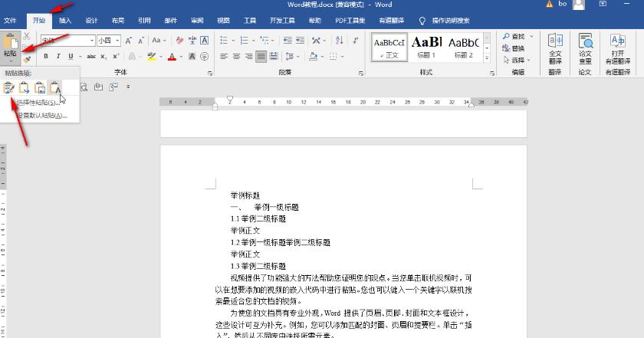This screenshot has width=644, height=338.
Task: Click 选择性粘贴 in the paste menu
Action: tap(37, 102)
